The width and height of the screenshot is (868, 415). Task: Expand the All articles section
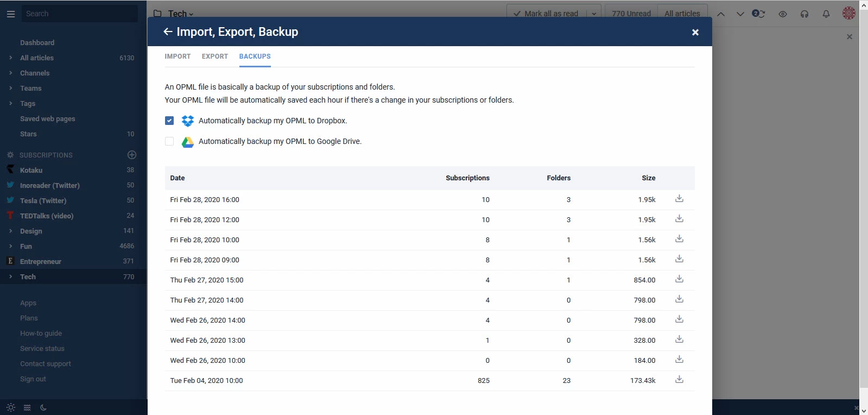click(x=10, y=58)
